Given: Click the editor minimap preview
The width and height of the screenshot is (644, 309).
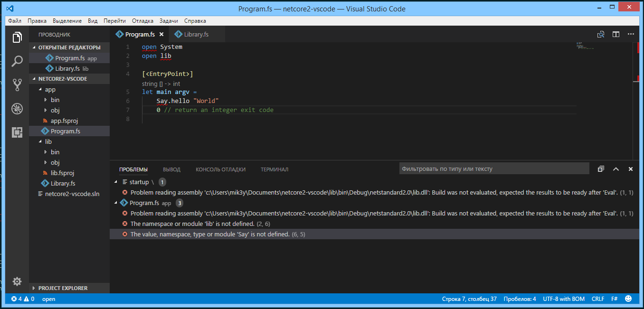Looking at the screenshot, I should point(585,46).
